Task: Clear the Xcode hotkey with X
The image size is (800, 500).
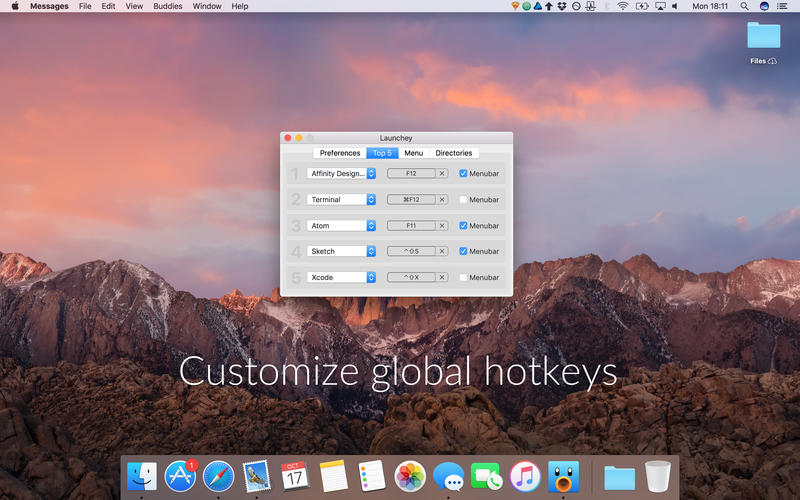Action: (x=442, y=277)
